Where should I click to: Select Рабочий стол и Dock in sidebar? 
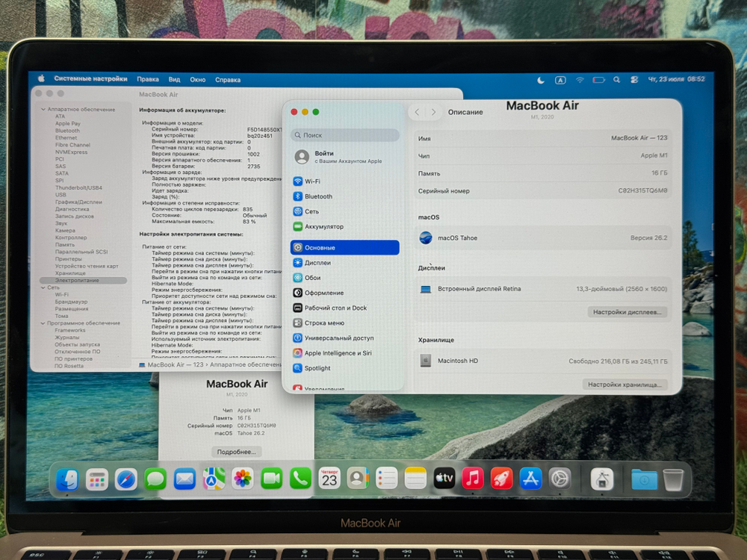pos(345,308)
